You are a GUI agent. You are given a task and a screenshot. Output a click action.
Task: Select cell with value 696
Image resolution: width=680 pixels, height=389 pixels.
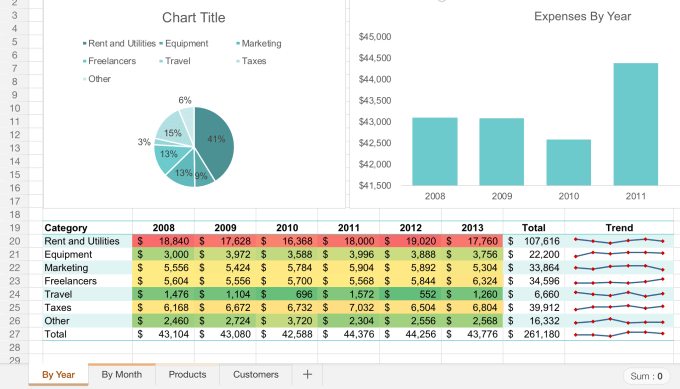(287, 294)
